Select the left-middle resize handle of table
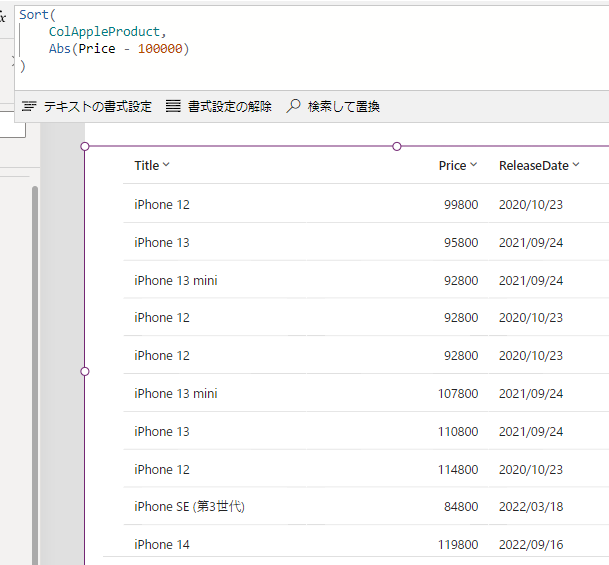Image resolution: width=609 pixels, height=565 pixels. click(x=85, y=372)
